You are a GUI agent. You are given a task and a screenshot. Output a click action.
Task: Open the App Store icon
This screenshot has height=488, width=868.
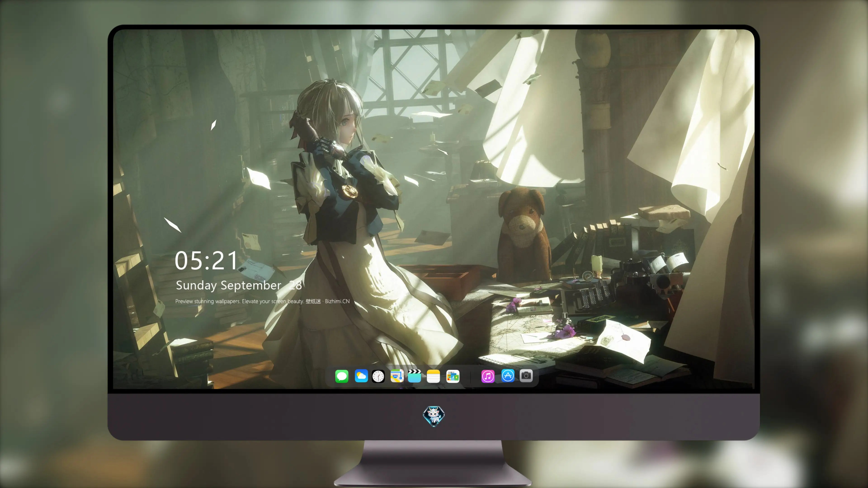pos(508,375)
